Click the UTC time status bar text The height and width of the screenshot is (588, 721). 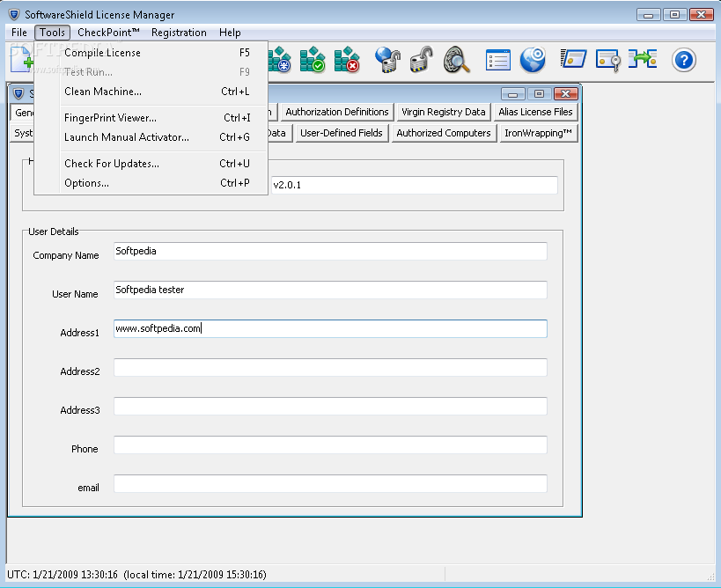point(136,575)
